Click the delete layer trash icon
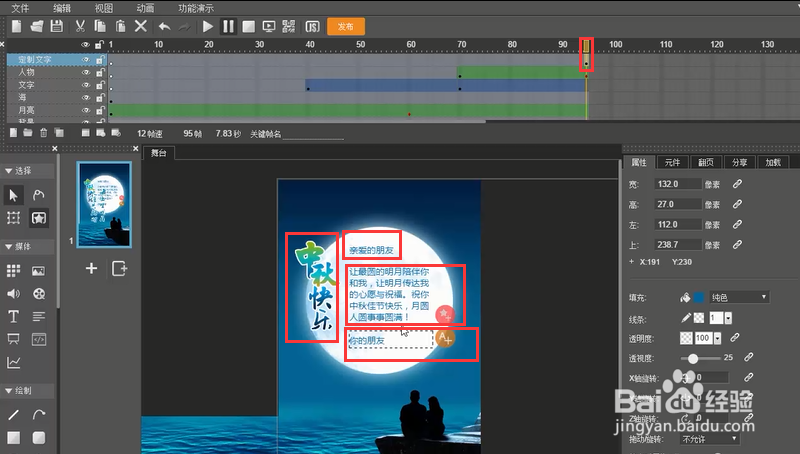Image resolution: width=800 pixels, height=454 pixels. pos(43,133)
